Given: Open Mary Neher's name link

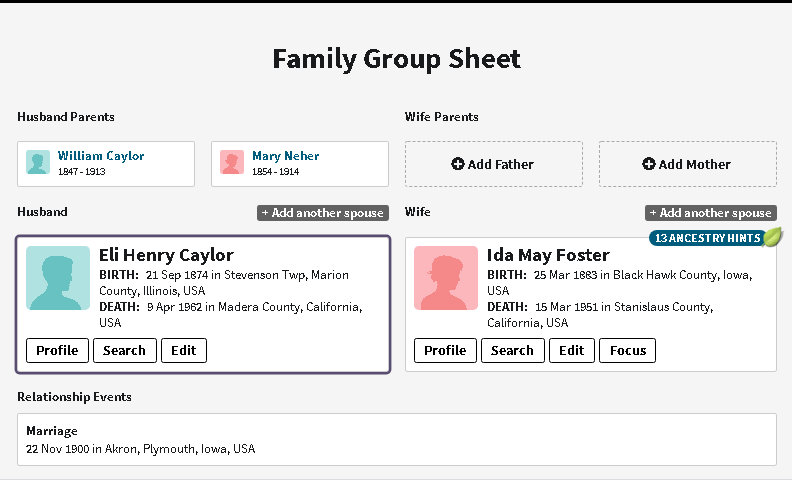Looking at the screenshot, I should point(286,156).
